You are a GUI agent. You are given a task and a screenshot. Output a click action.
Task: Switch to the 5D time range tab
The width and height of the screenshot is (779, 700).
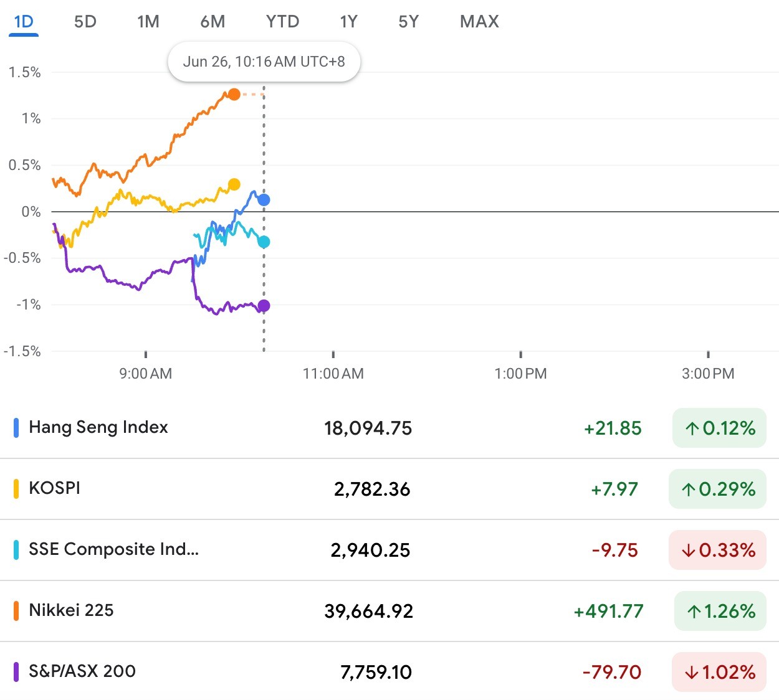coord(85,22)
